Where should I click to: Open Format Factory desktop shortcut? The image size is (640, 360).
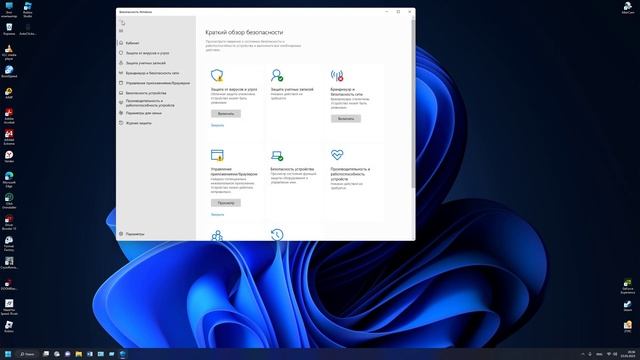9,243
